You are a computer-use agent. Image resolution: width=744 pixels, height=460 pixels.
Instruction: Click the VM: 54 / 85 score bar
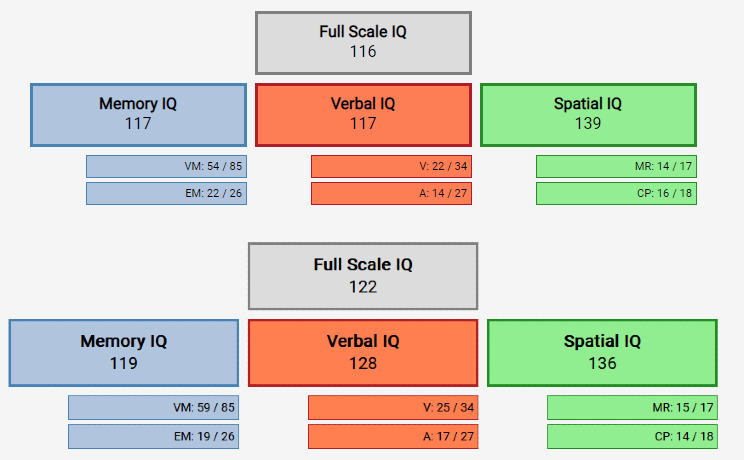166,167
